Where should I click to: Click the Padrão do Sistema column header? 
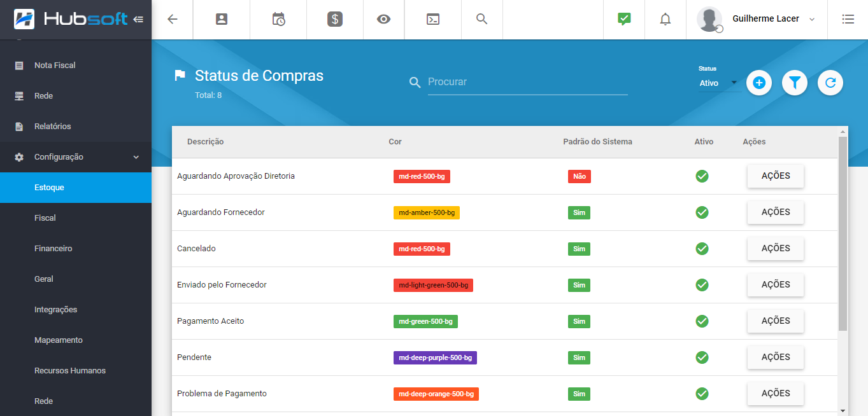pos(597,142)
